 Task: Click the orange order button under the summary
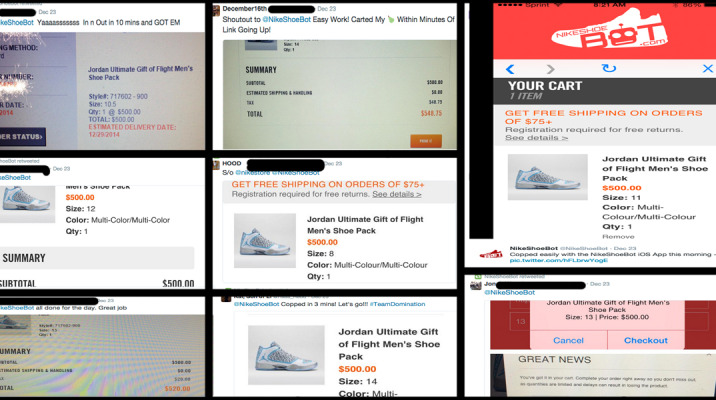(426, 141)
